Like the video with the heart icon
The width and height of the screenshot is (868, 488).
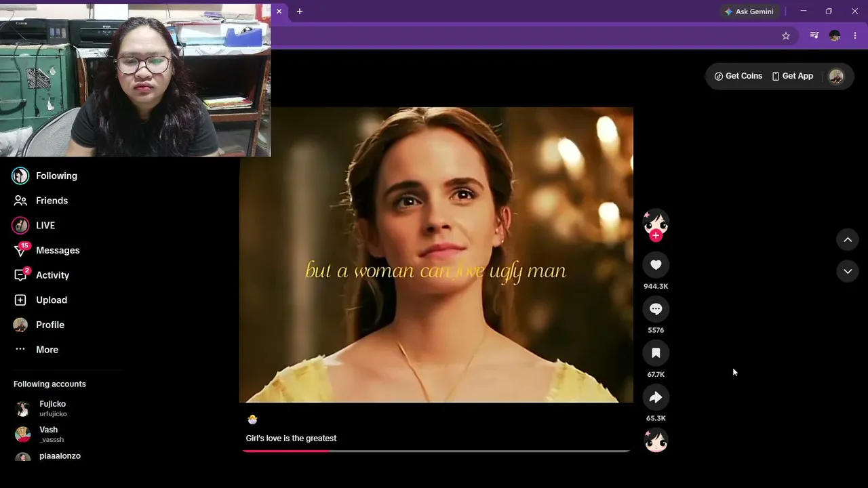(656, 265)
